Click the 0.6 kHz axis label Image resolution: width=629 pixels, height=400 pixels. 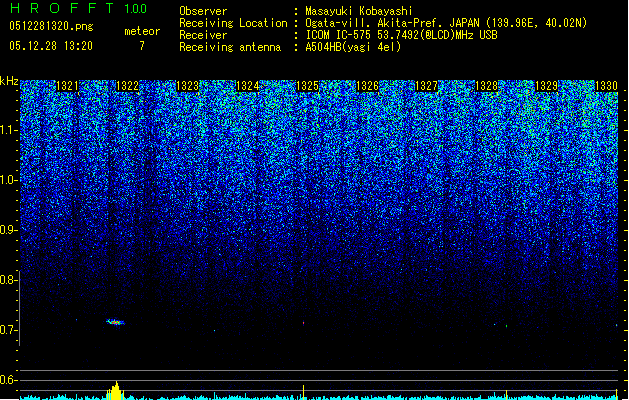(x=9, y=380)
